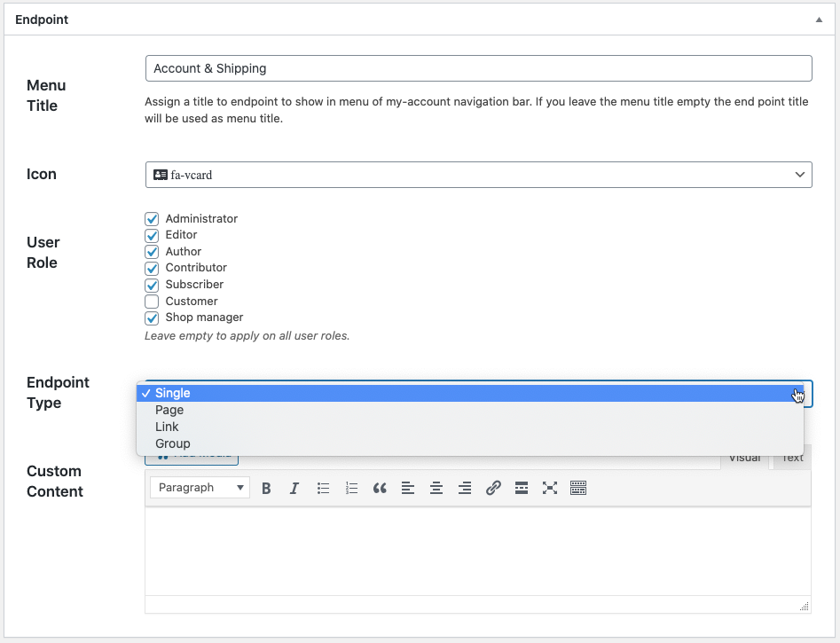
Task: Select Group from the Endpoint Type options
Action: tap(172, 443)
